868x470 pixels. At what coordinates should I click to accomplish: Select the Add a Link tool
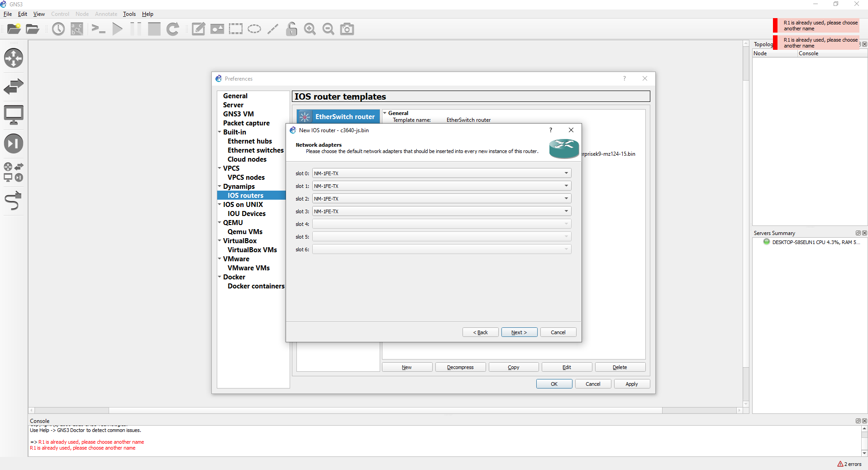click(x=14, y=201)
